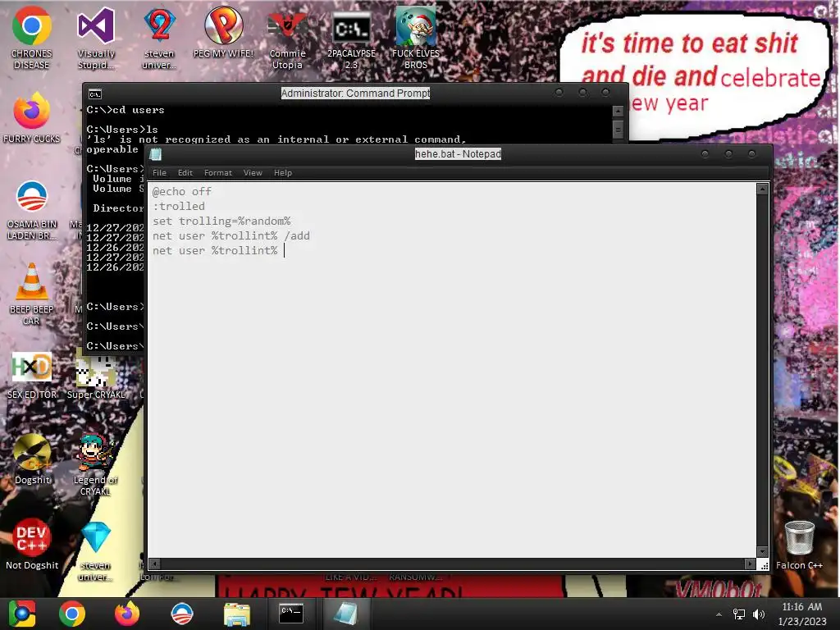Image resolution: width=840 pixels, height=630 pixels.
Task: Click the 'set trolling=%random%' line
Action: pyautogui.click(x=221, y=221)
